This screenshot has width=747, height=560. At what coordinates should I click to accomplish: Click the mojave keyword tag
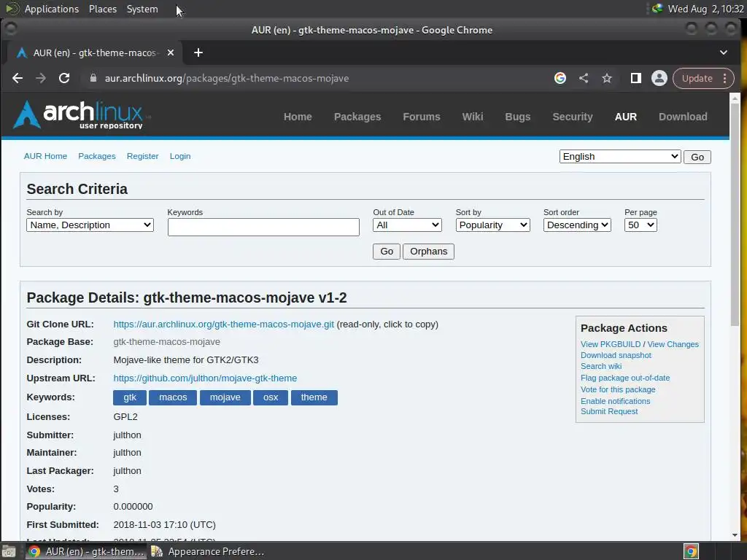tap(225, 397)
